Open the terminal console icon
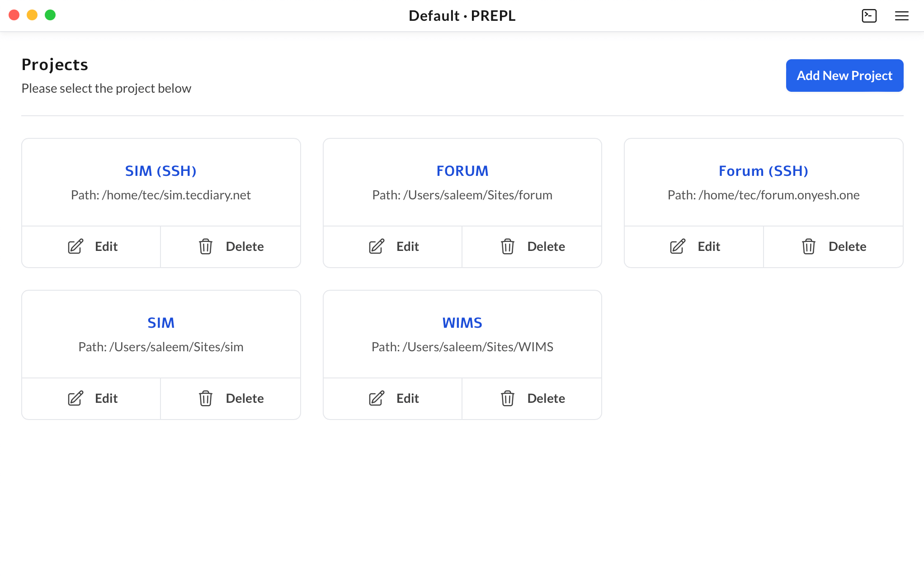This screenshot has height=585, width=924. coord(869,16)
